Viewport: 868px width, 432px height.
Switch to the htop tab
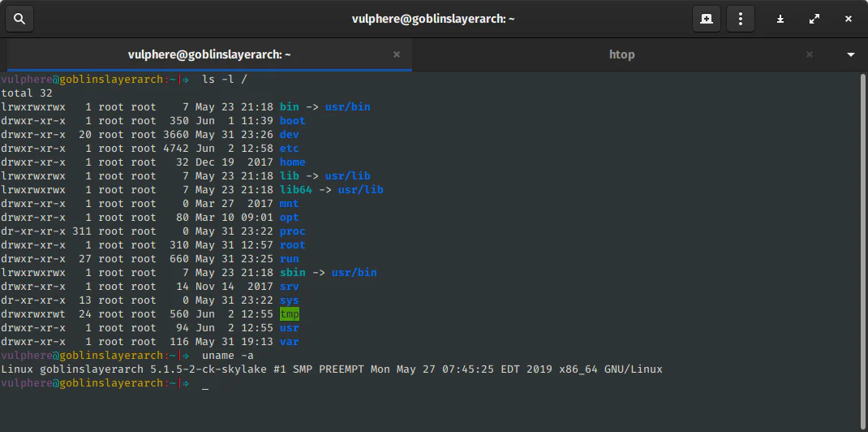[x=621, y=54]
